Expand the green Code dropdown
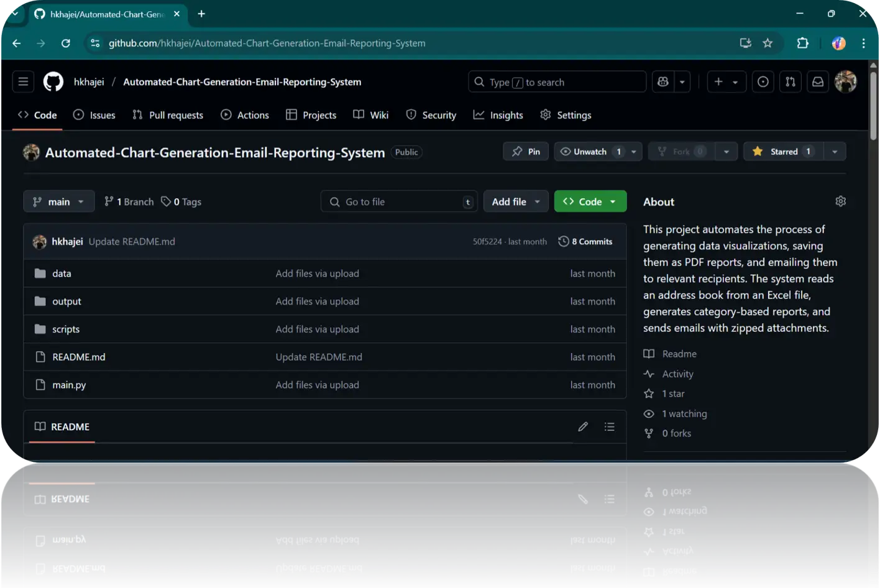This screenshot has height=588, width=880. coord(589,201)
